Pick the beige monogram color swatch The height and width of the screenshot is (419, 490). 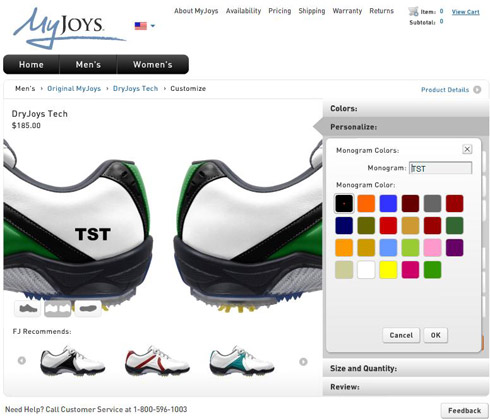(344, 270)
